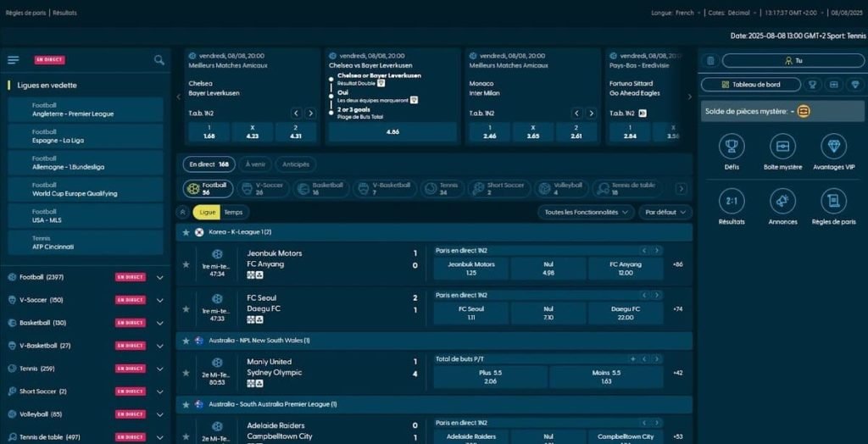Expand the Basketball (130) sidebar category
This screenshot has width=868, height=444.
pos(160,323)
